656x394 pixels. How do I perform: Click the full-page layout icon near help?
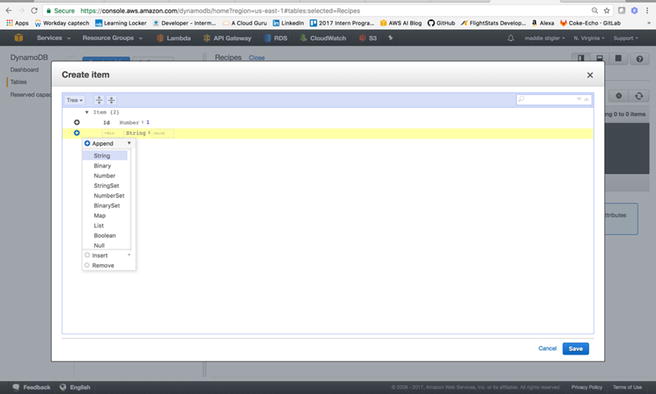618,58
